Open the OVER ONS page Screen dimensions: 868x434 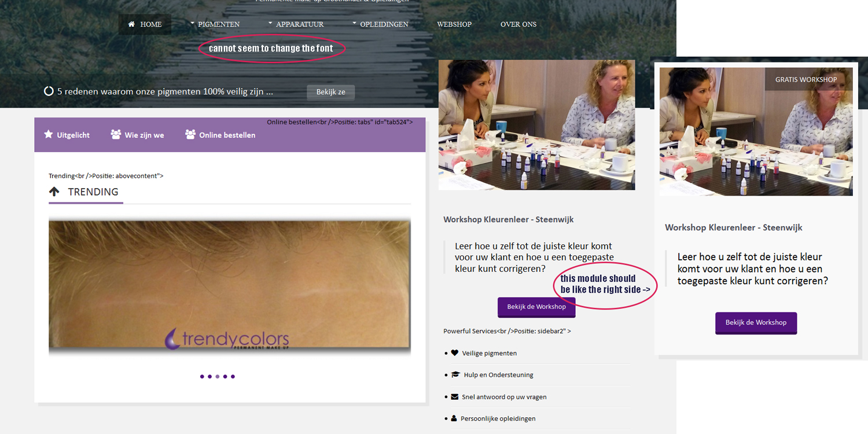tap(518, 24)
